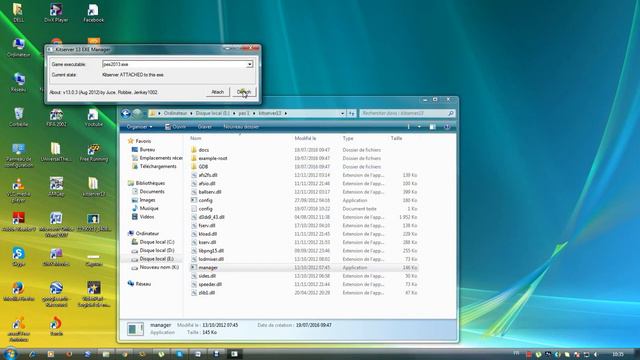Launch the FIFA 2002 desktop shortcut
Screen dimensions: 640x360
coord(56,117)
